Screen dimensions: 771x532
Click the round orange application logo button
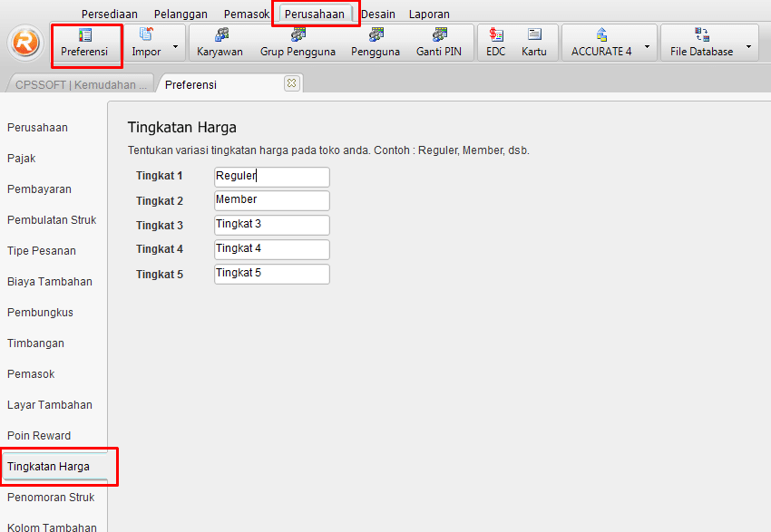(x=24, y=43)
